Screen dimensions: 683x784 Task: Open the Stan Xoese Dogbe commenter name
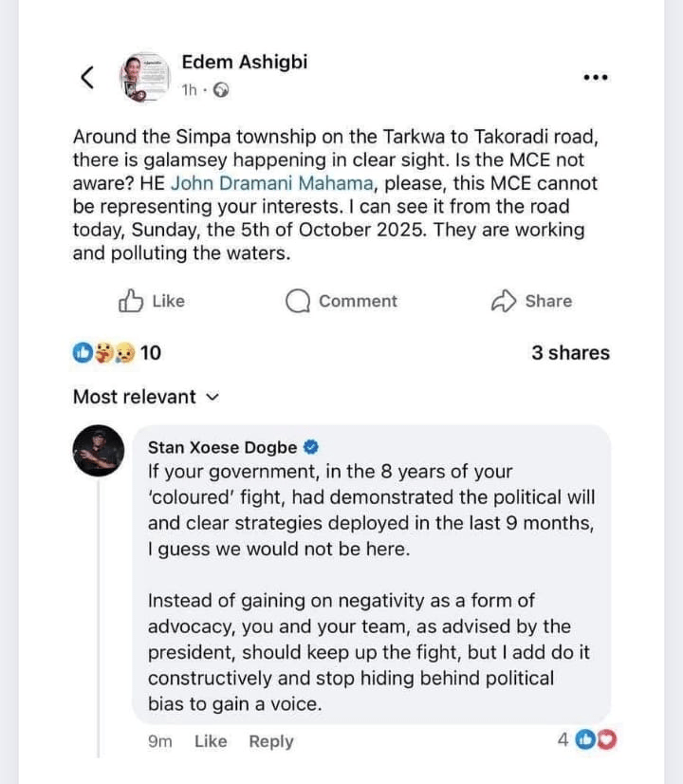click(222, 447)
